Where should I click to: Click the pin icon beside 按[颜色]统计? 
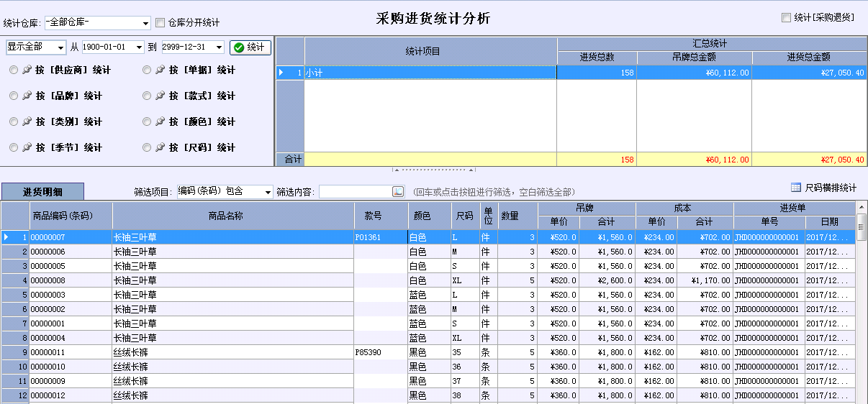[x=160, y=121]
